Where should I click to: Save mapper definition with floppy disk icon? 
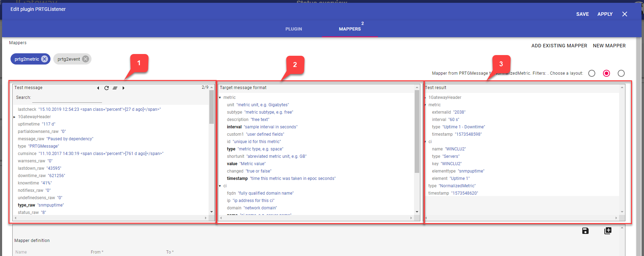click(x=585, y=231)
